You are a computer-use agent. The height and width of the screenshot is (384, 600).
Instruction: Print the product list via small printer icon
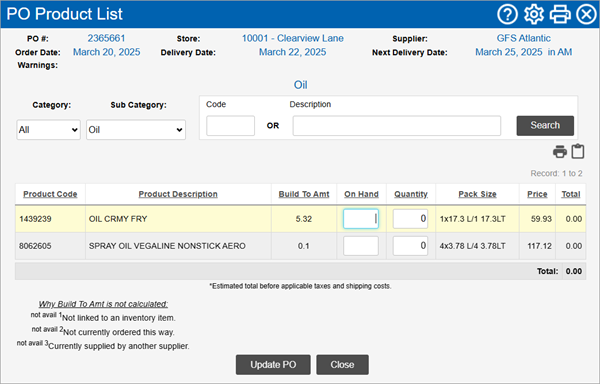(560, 151)
